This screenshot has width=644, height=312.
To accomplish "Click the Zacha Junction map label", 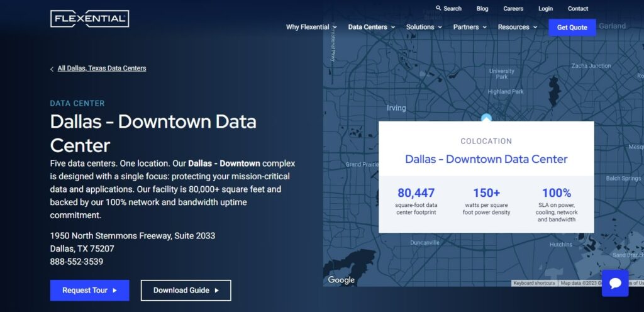I will [591, 65].
